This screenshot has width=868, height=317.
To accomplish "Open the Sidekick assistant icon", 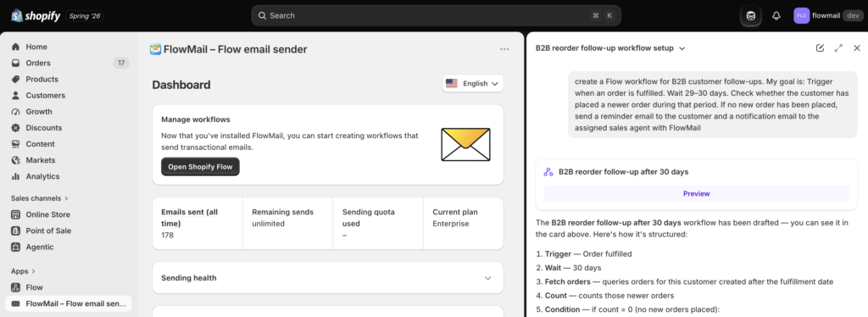I will (x=751, y=15).
